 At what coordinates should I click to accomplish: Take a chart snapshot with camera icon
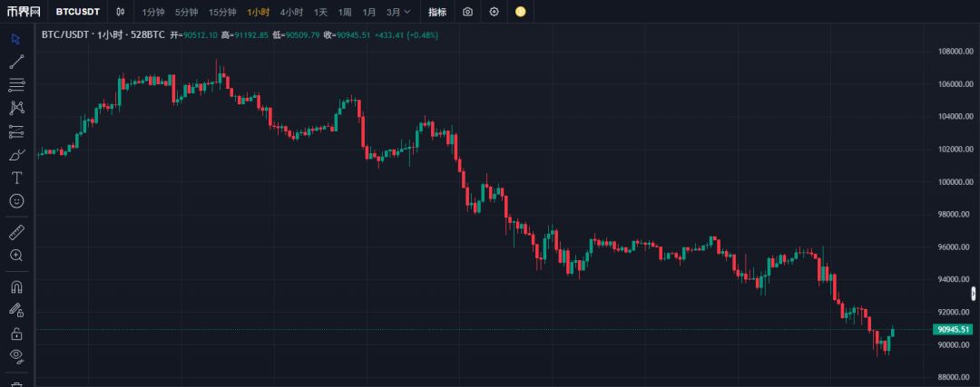(467, 12)
